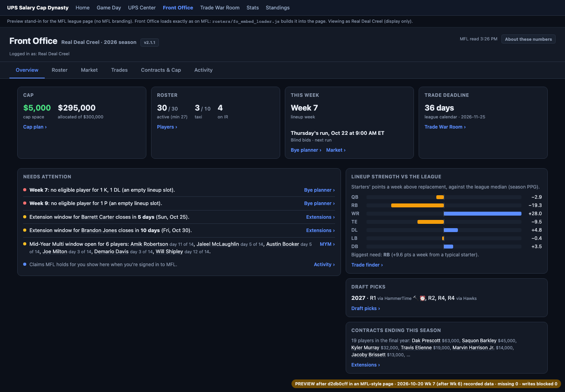The width and height of the screenshot is (565, 392).
Task: Click Marvin Harrison Jr. in expiring contracts
Action: click(473, 348)
